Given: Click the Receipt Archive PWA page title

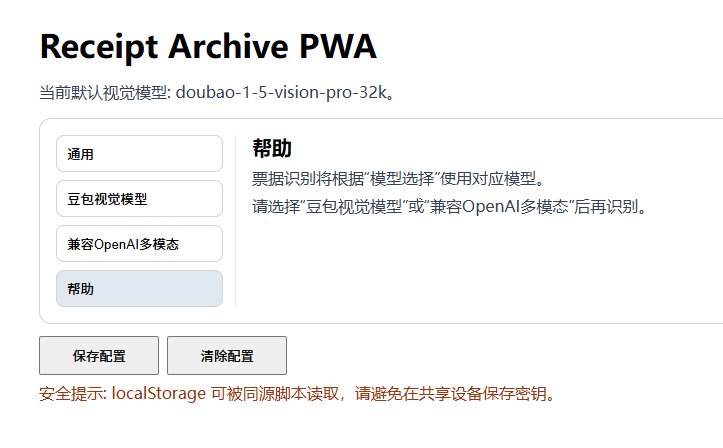Looking at the screenshot, I should coord(208,47).
